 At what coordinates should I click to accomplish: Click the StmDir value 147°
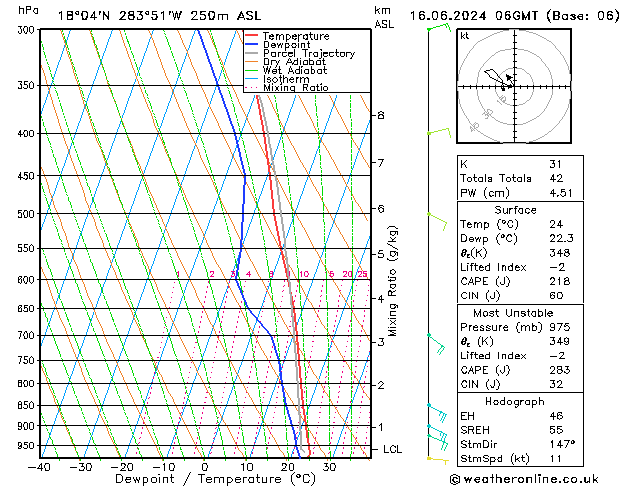pos(562,444)
